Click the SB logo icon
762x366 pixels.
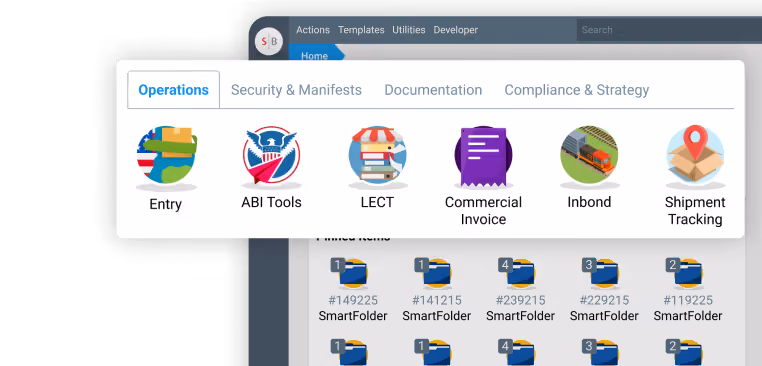269,42
